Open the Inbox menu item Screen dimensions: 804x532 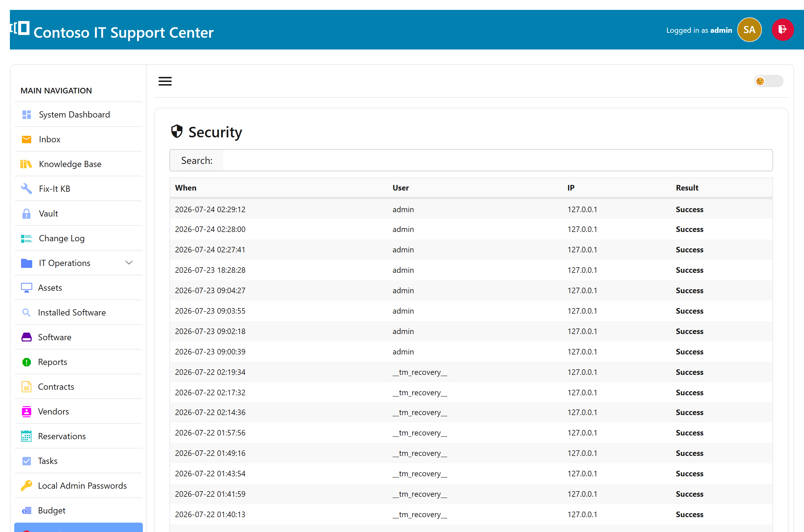(x=78, y=139)
